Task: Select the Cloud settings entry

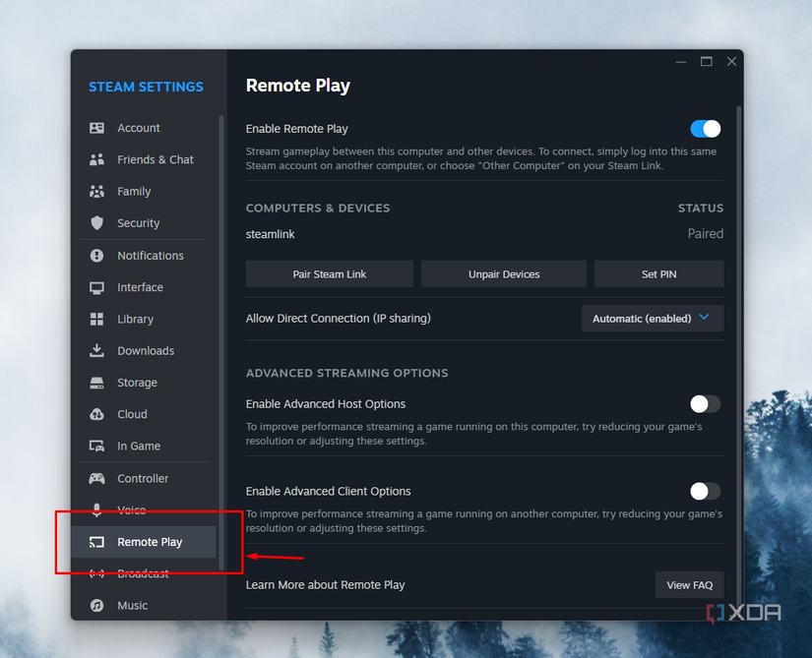Action: [144, 414]
